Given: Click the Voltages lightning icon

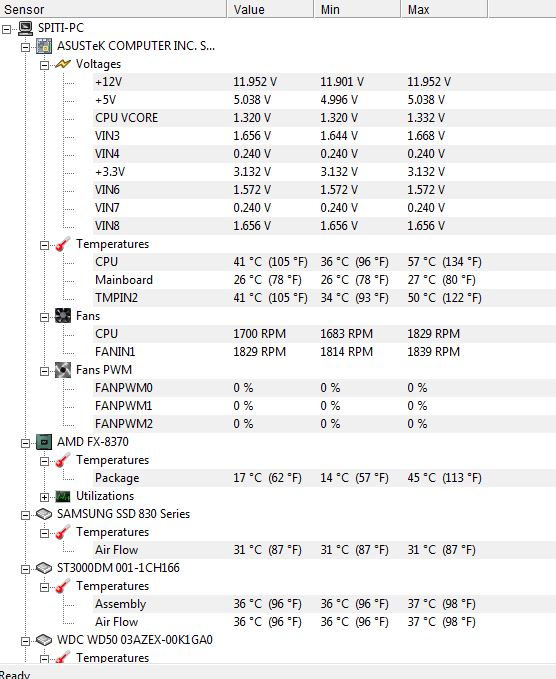Looking at the screenshot, I should [x=63, y=64].
